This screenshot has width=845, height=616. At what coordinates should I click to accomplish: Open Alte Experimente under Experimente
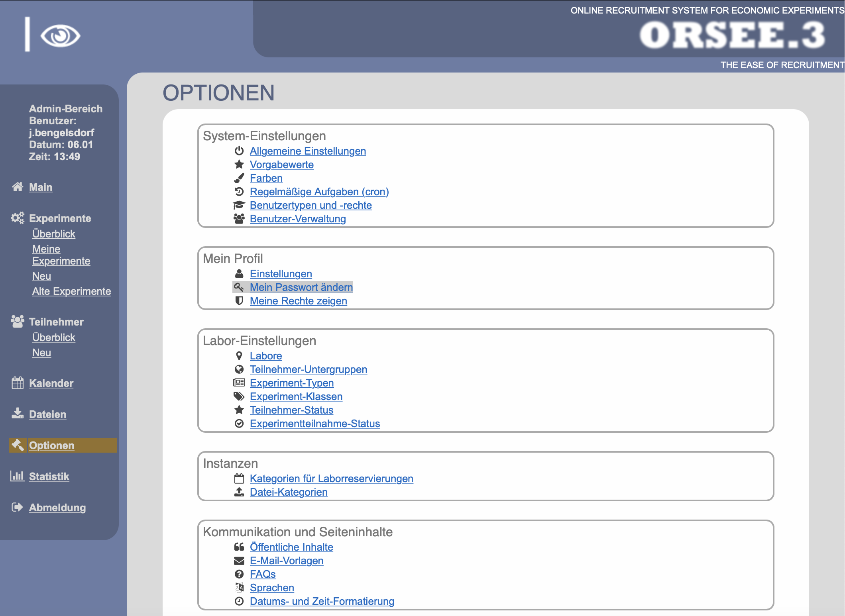(71, 291)
